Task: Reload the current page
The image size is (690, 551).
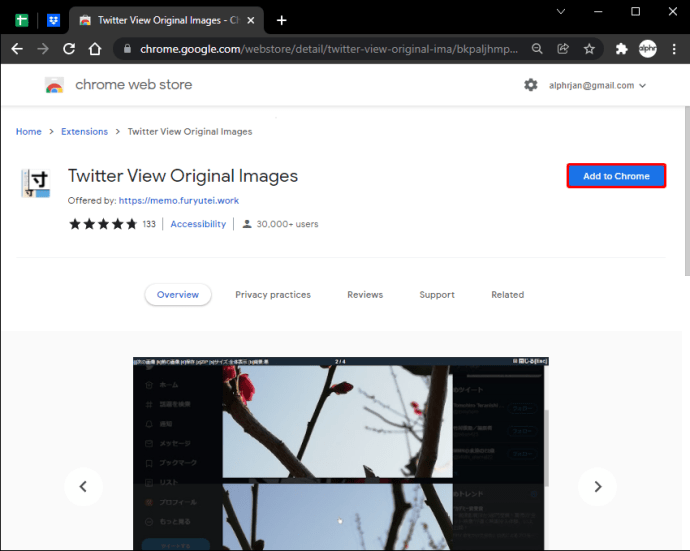Action: pos(69,49)
